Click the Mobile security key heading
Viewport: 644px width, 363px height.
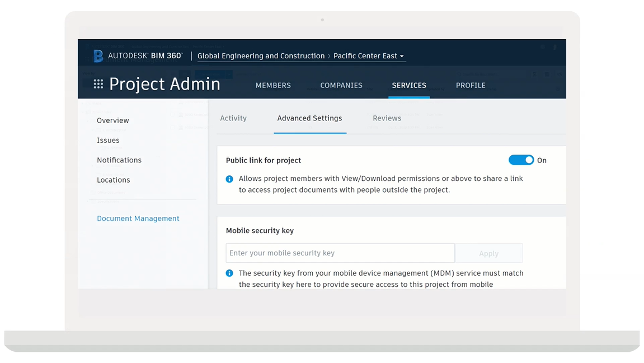(x=260, y=231)
